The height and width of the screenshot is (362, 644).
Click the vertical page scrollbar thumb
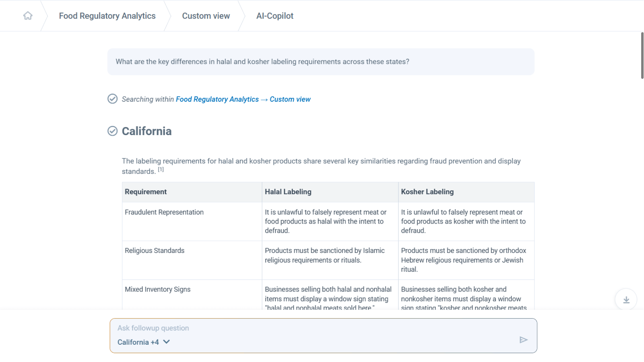click(642, 56)
